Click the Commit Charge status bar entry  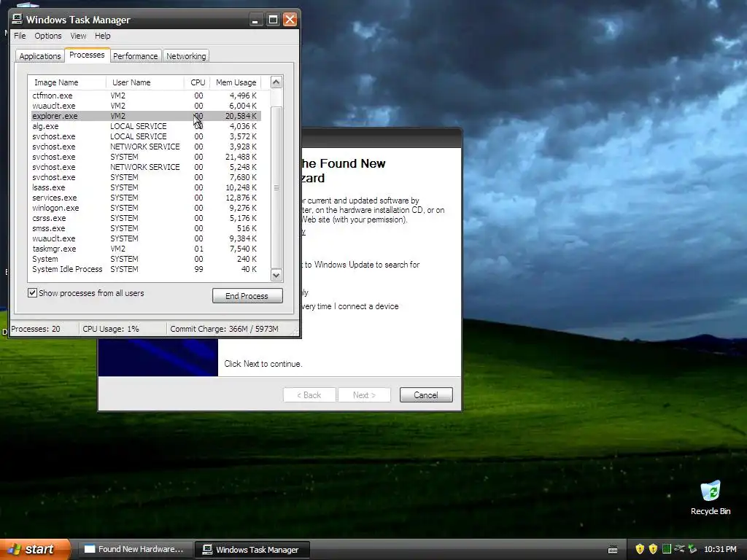(x=228, y=329)
